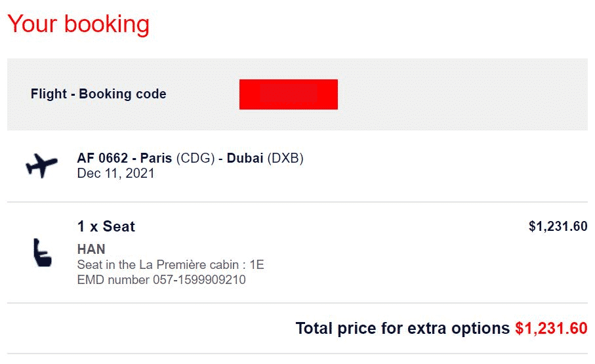Screen dimensions: 595x364
Task: Click the red total amount $1,231.60
Action: point(551,329)
